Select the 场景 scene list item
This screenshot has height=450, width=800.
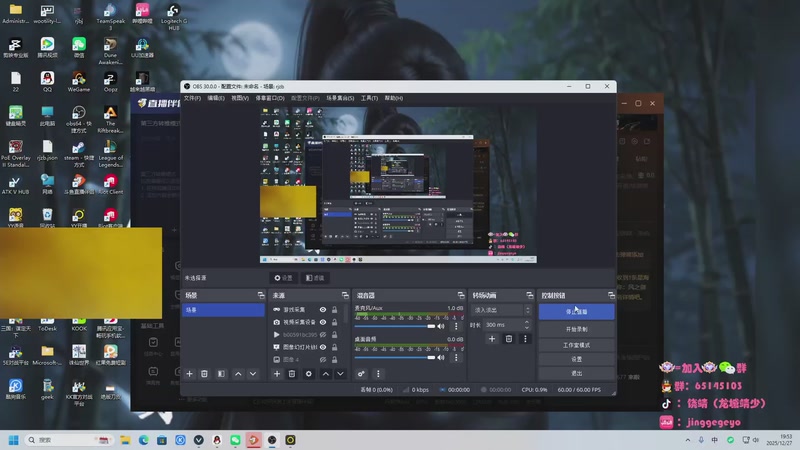click(x=223, y=310)
